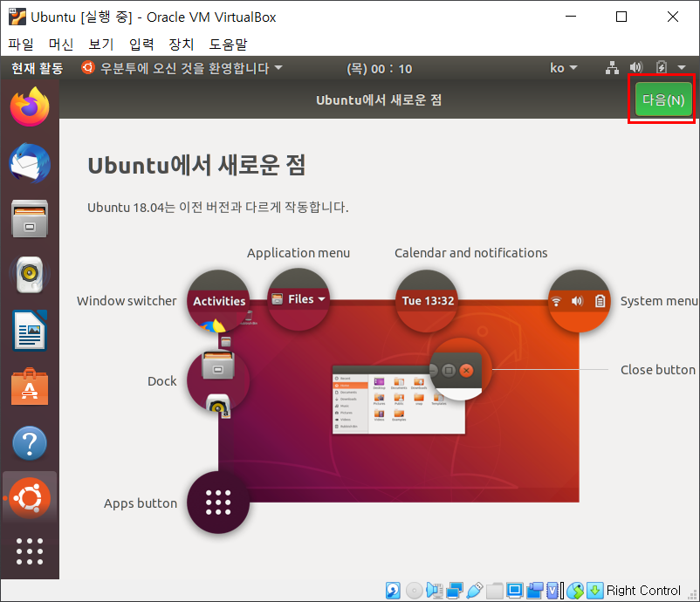Open the 'ko' input source dropdown

[563, 68]
